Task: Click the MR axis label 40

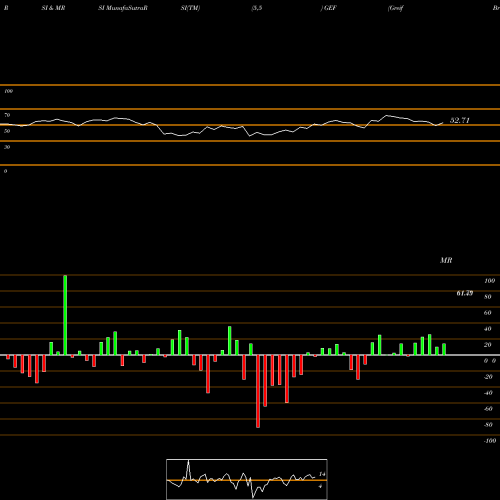Action: pos(488,329)
